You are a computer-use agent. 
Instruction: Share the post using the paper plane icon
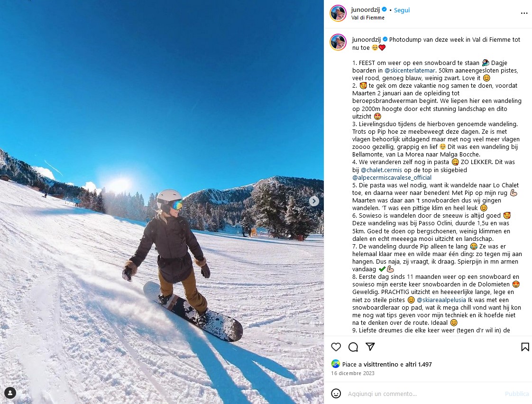(x=370, y=347)
